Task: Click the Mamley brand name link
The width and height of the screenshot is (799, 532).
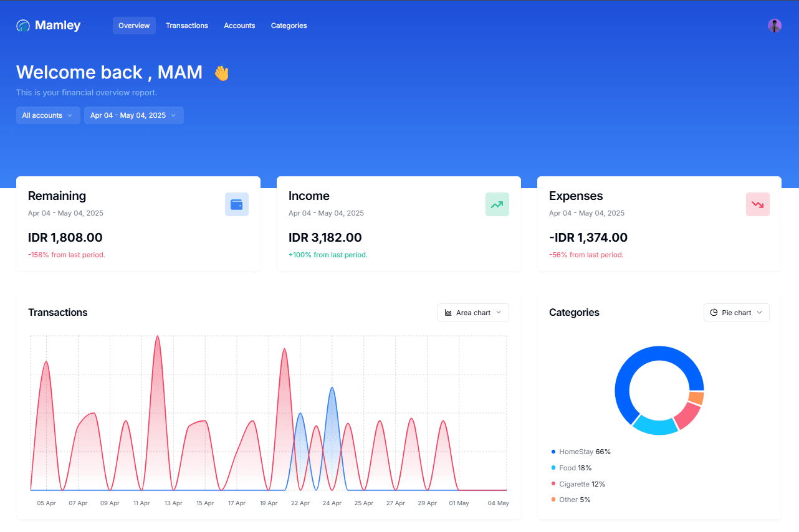Action: [x=57, y=26]
